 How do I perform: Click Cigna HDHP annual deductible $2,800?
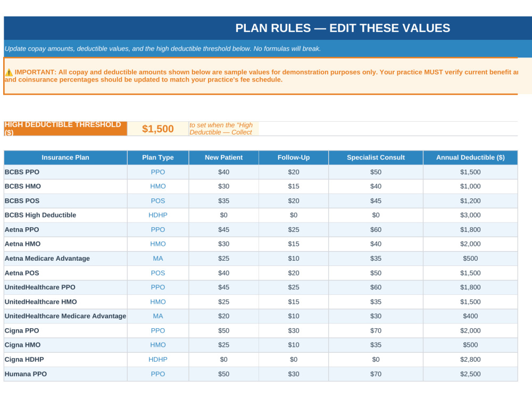point(470,360)
